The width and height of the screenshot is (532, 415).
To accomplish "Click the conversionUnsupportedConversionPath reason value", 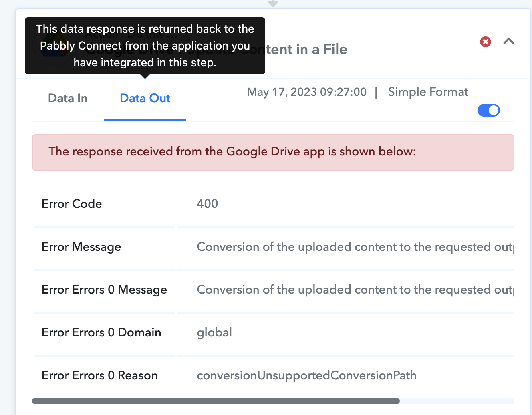I will click(x=307, y=375).
